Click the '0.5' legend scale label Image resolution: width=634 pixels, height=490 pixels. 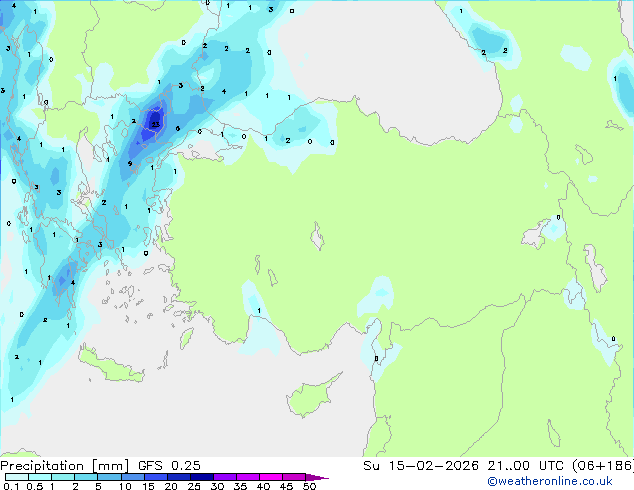click(x=35, y=486)
